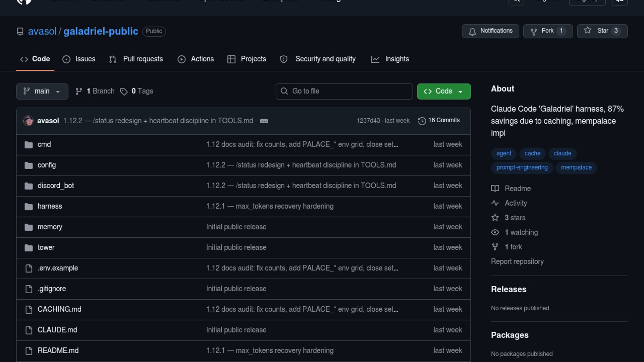
Task: Show watchers via 1 watching
Action: (521, 232)
